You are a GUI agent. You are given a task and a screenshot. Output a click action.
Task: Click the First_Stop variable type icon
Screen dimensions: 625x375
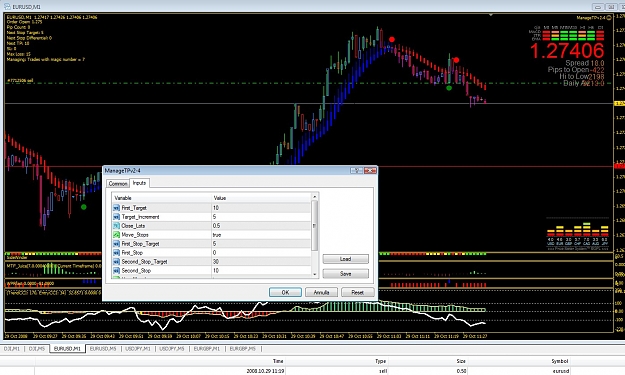coord(116,253)
